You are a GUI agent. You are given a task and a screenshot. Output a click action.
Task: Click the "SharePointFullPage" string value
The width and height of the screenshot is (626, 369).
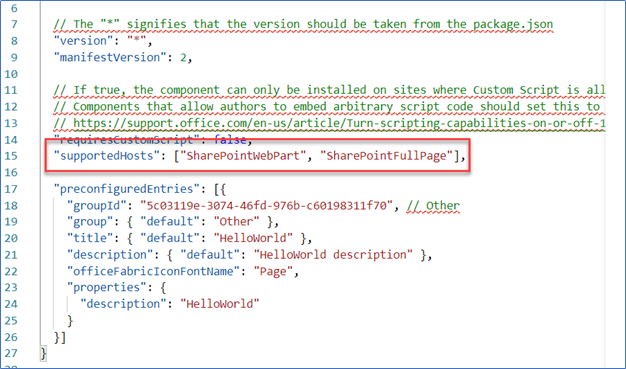[386, 156]
